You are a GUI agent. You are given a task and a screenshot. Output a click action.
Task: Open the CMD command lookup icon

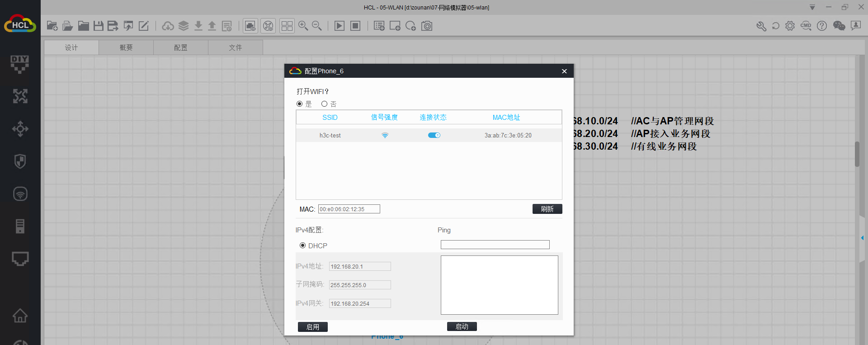click(806, 26)
